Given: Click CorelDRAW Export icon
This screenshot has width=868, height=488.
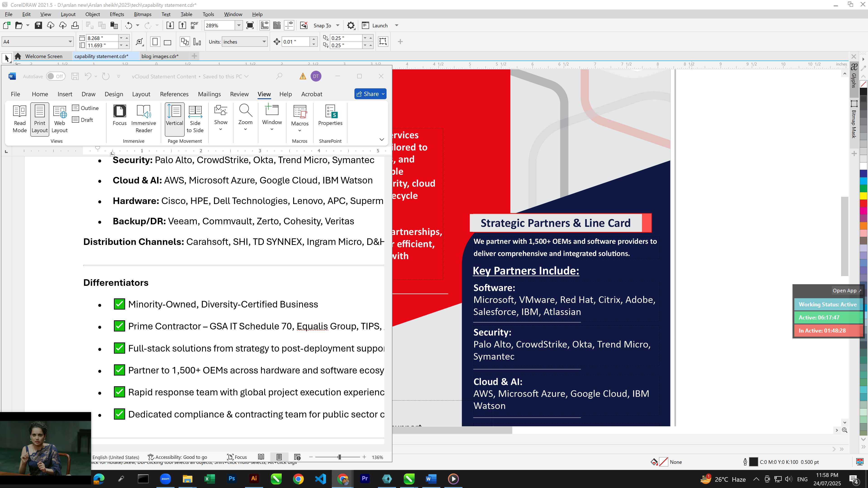Looking at the screenshot, I should (x=182, y=25).
